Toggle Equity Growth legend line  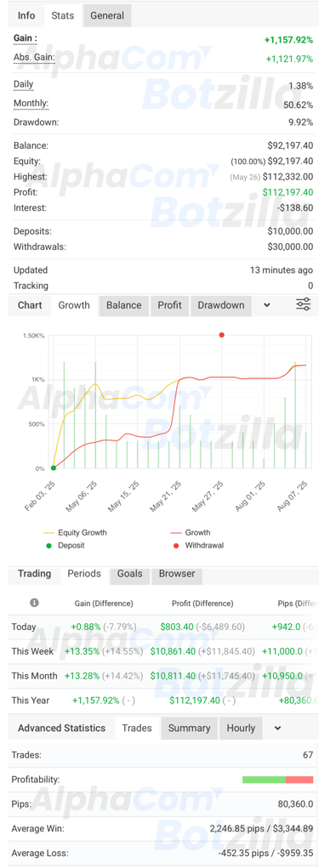76,532
